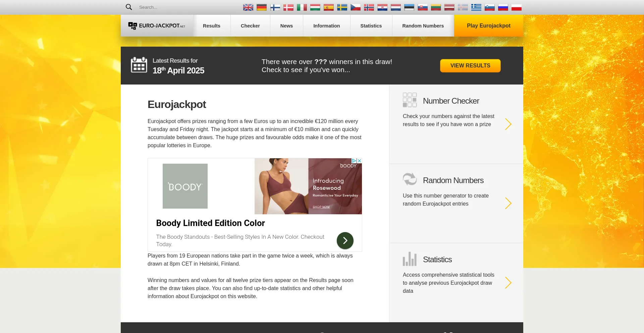The height and width of the screenshot is (333, 644).
Task: Select the German flag language option
Action: pos(262,7)
